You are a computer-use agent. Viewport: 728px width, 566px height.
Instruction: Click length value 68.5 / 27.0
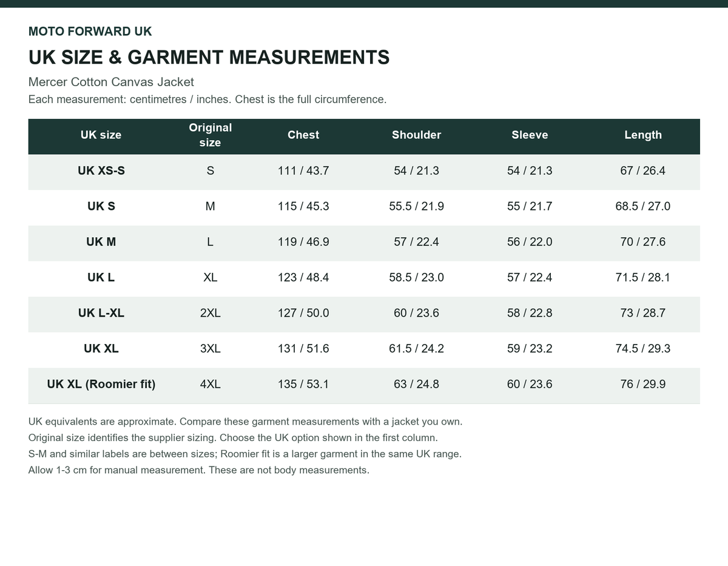pos(643,206)
